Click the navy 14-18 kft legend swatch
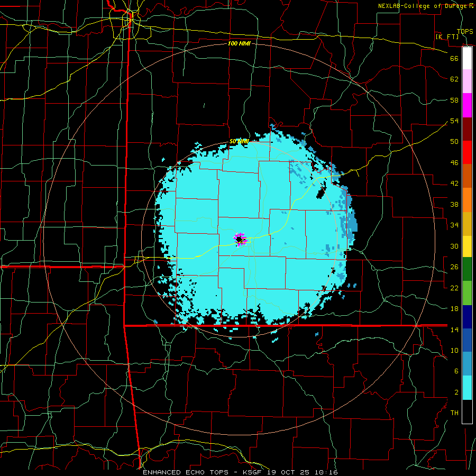Image resolution: width=476 pixels, height=476 pixels. [467, 317]
